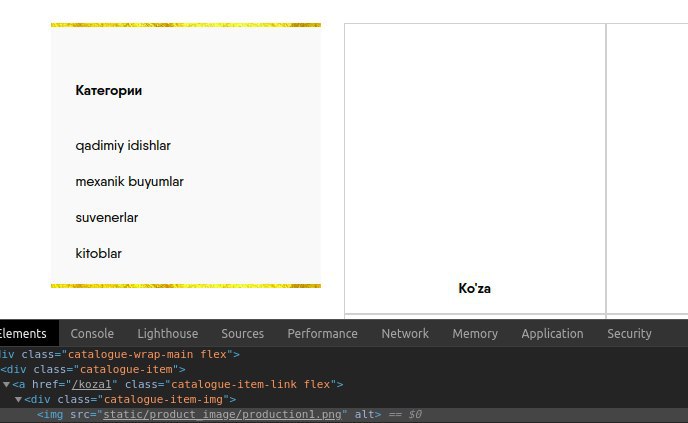Select the img production1.png element line
The image size is (688, 423).
[344, 414]
